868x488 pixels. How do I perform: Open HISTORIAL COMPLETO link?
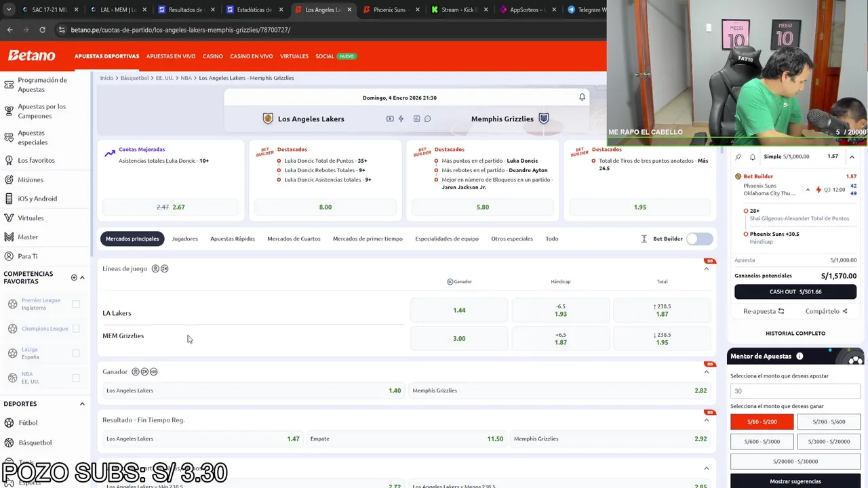click(795, 333)
